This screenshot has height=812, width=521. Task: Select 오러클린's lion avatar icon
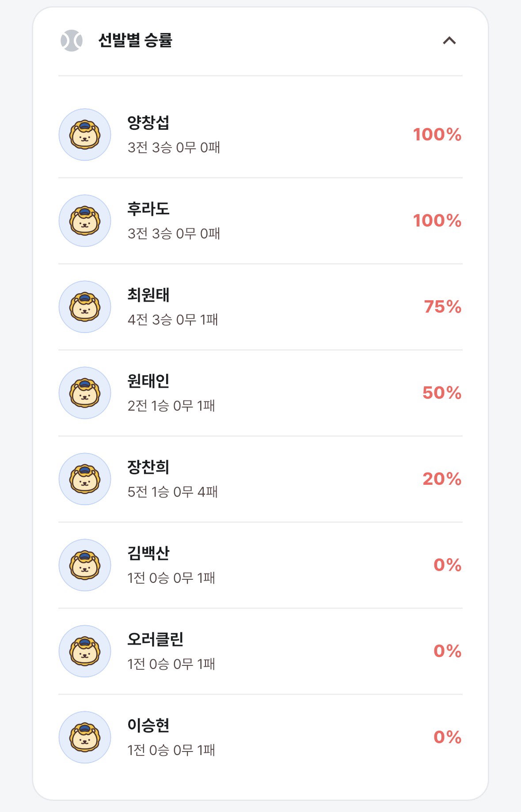[x=85, y=651]
